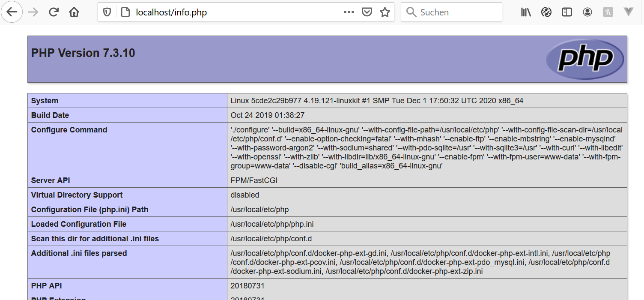Screen dimensions: 644x300
Task: Toggle the sidebar view
Action: pyautogui.click(x=567, y=12)
